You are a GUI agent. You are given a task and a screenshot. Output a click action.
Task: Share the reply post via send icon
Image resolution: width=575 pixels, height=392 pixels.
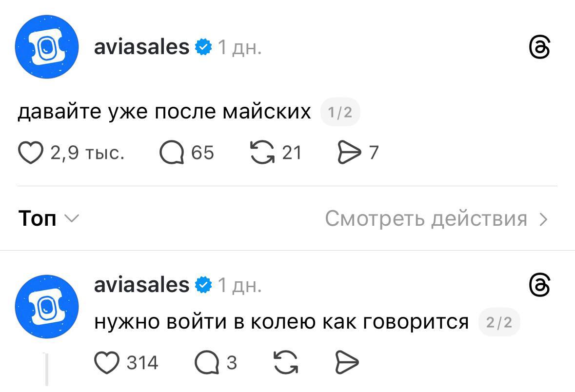[x=347, y=362]
